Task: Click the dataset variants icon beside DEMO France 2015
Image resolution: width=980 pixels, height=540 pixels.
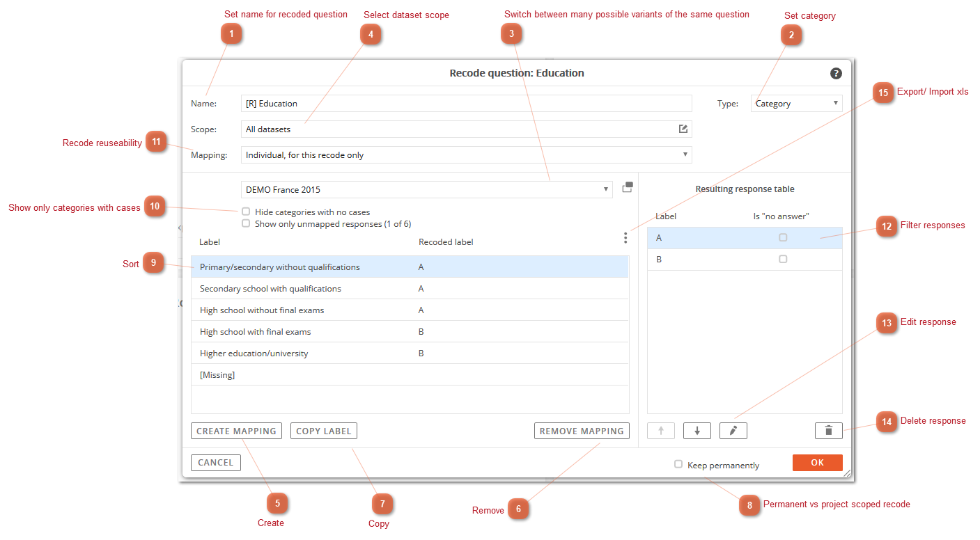Action: [x=627, y=187]
